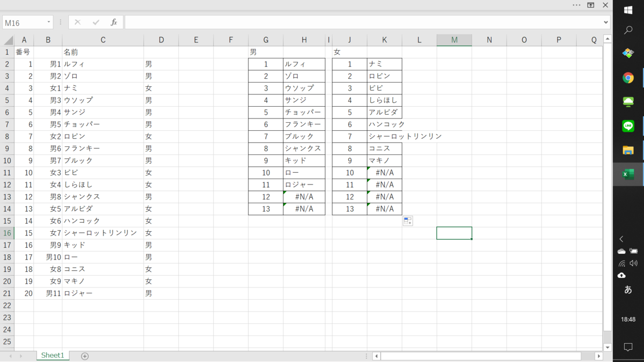Open the three-dots ribbon options
This screenshot has width=644, height=362.
pyautogui.click(x=576, y=5)
